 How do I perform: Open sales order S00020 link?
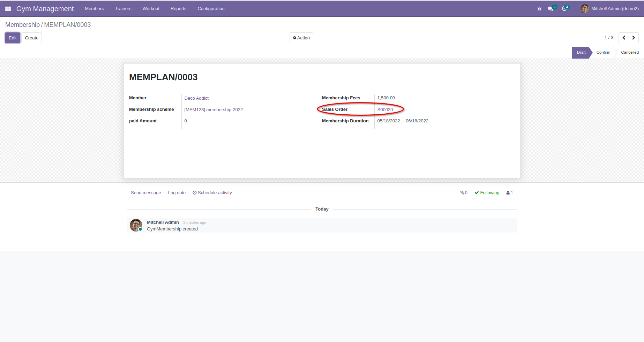pyautogui.click(x=385, y=110)
